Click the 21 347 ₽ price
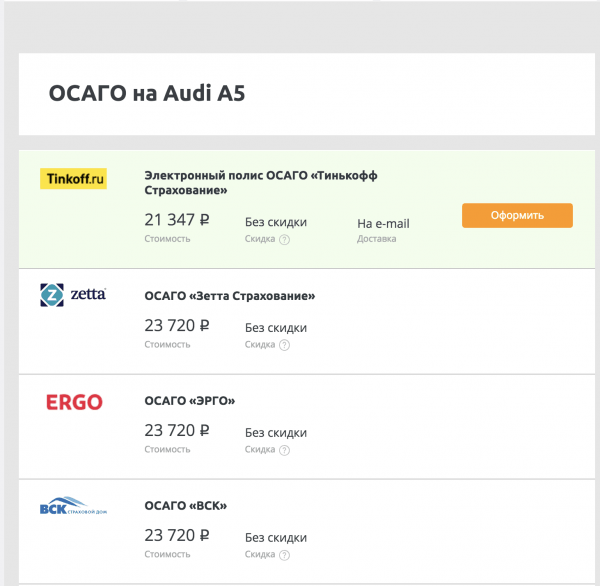 [x=177, y=221]
